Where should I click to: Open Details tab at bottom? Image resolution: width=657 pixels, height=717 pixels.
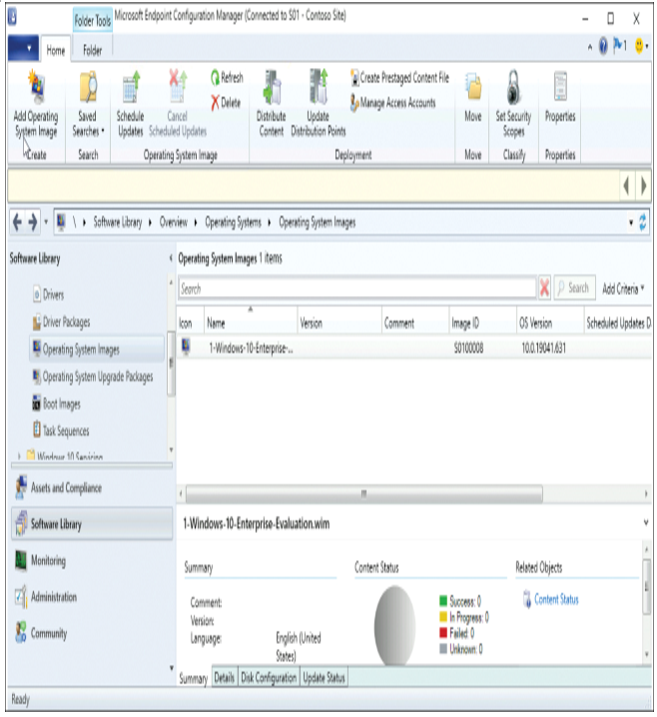pyautogui.click(x=224, y=677)
